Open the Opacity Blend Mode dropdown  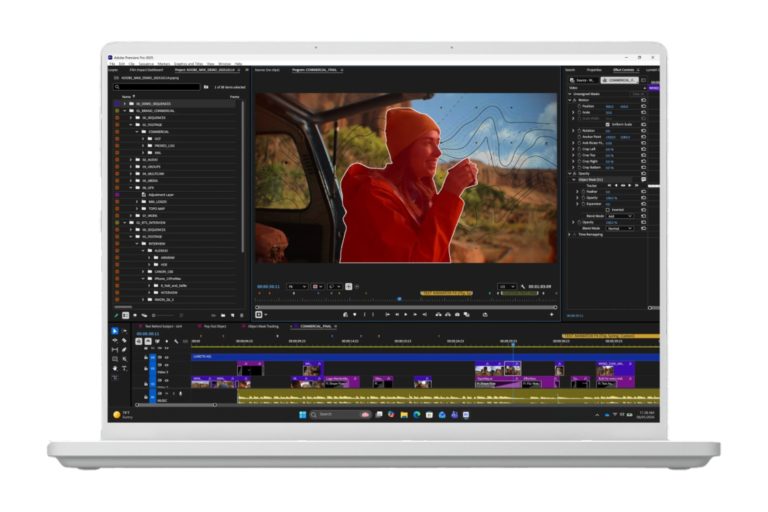pyautogui.click(x=620, y=228)
